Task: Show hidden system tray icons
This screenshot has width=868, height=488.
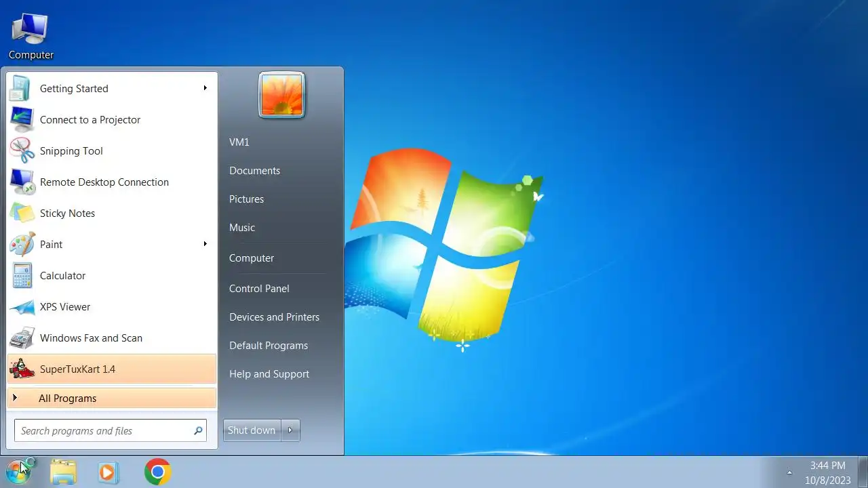Action: (789, 472)
